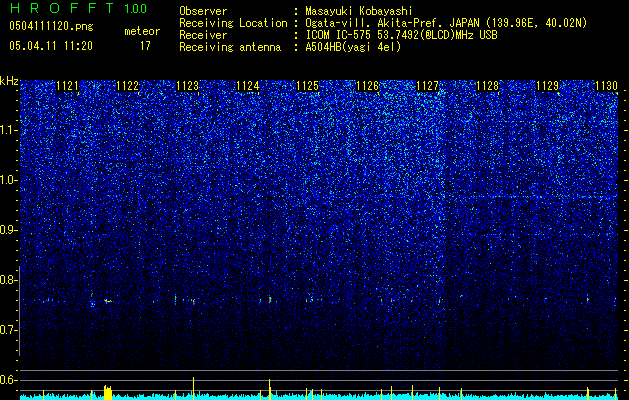629x400 pixels.
Task: Click receiver value ICOM IC-575 53.7492 MHz USB
Action: [401, 35]
